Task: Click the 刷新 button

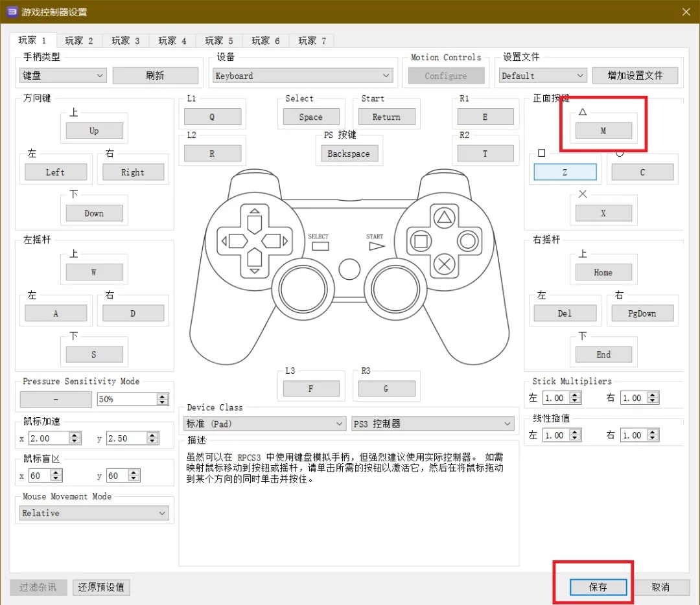Action: pos(156,75)
